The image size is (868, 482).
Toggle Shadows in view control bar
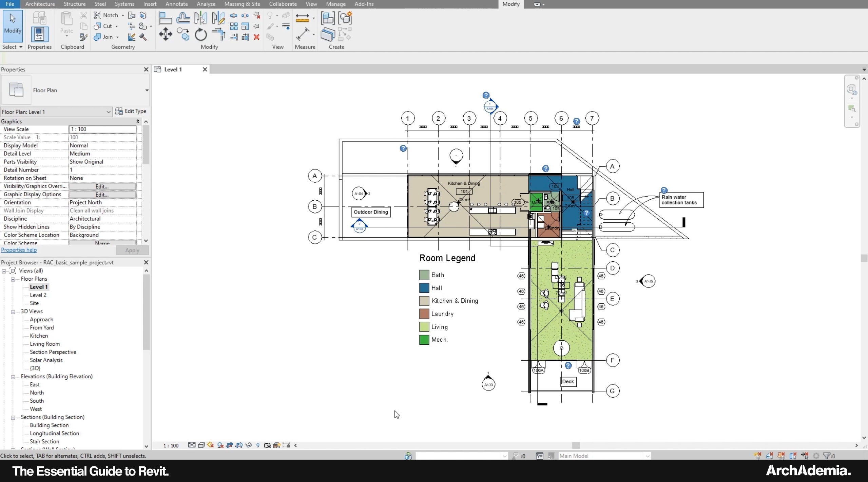click(220, 445)
